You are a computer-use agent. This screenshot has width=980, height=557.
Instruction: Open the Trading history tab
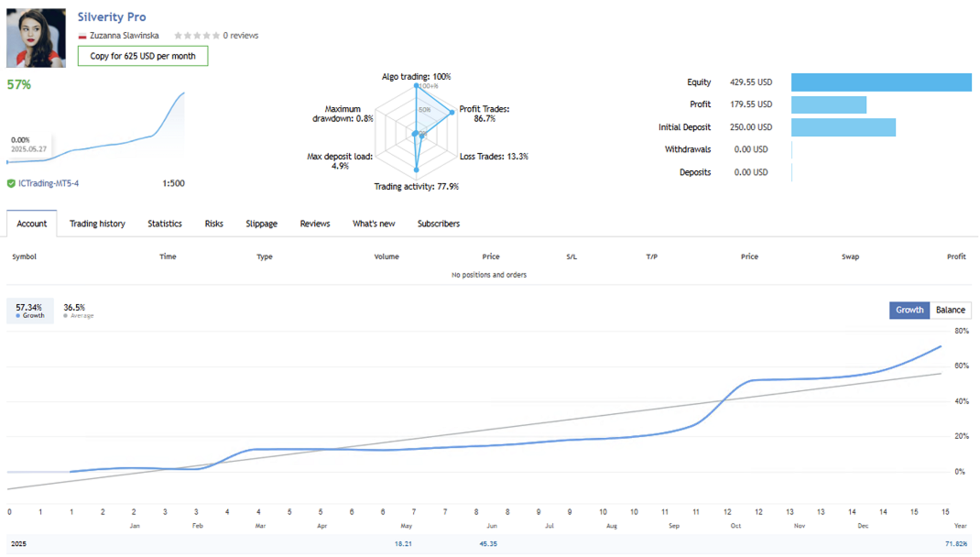coord(97,224)
